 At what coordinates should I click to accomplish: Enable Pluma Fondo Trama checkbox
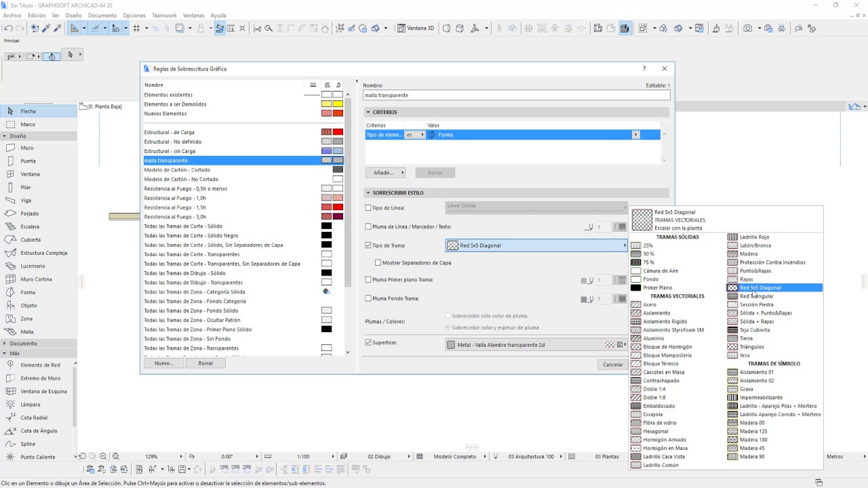[368, 299]
